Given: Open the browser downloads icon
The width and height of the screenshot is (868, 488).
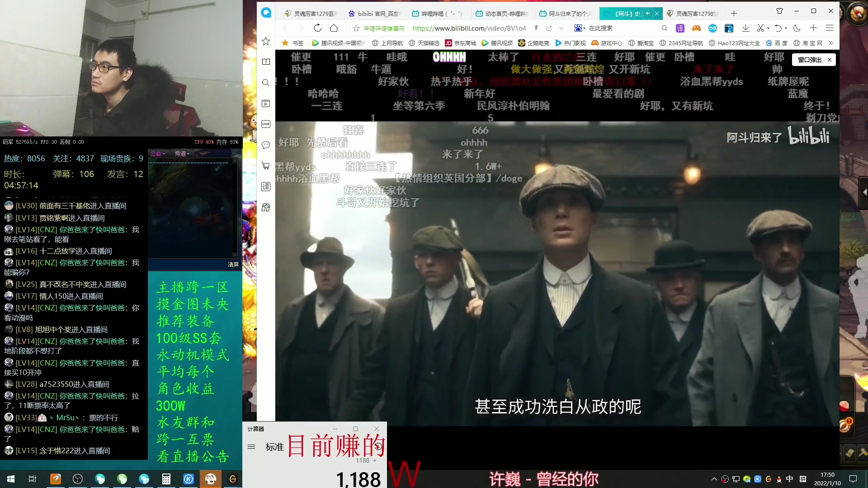Looking at the screenshot, I should (x=745, y=28).
